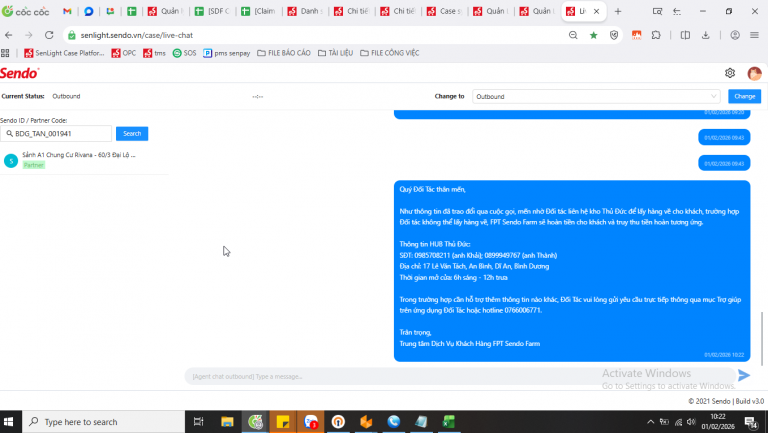Click the Sendo logo
This screenshot has height=433, width=768.
(19, 73)
